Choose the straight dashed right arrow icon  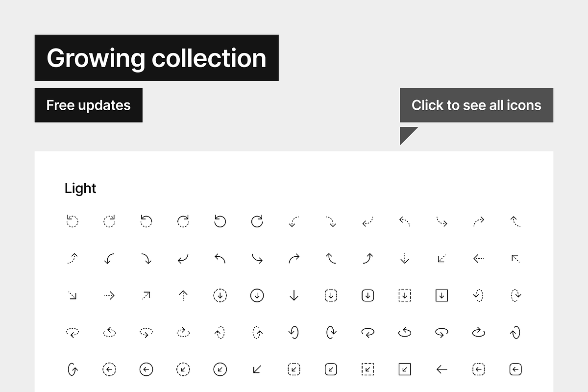(109, 295)
